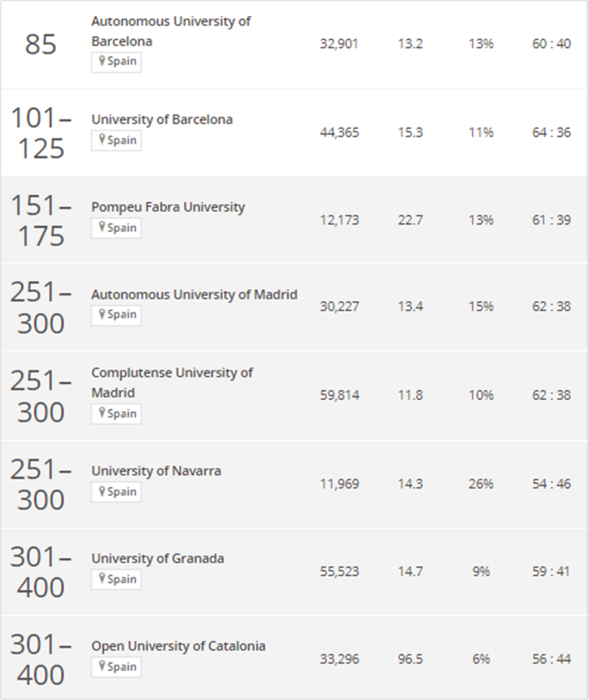Open the University of Barcelona link
This screenshot has height=700, width=589.
coord(162,119)
